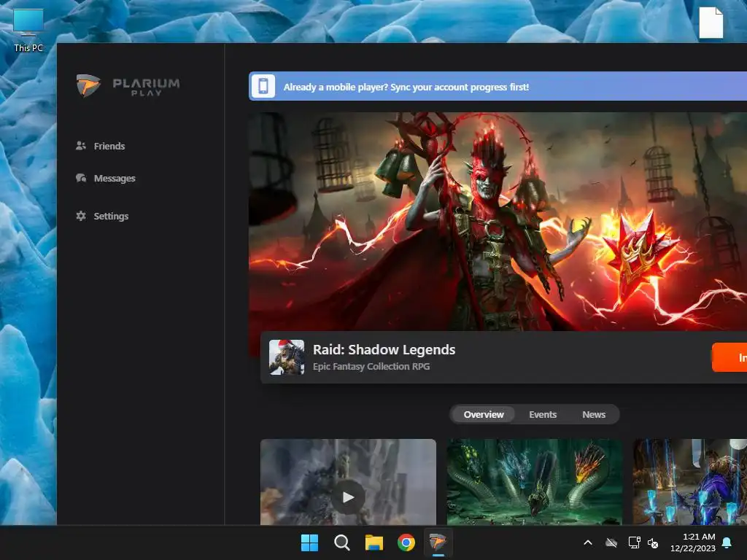Click the Settings gear icon
The height and width of the screenshot is (560, 747).
click(81, 216)
